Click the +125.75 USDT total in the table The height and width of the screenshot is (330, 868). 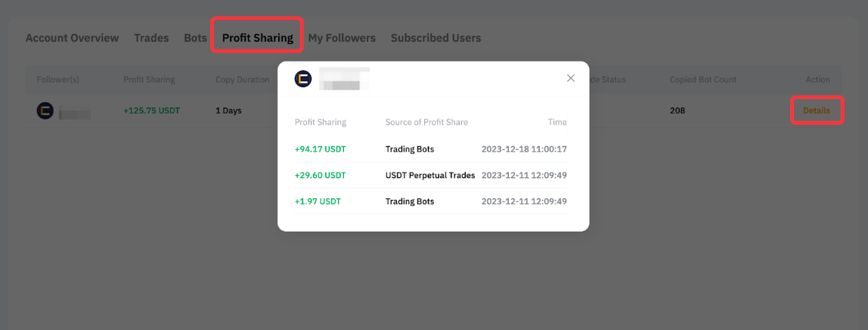151,111
